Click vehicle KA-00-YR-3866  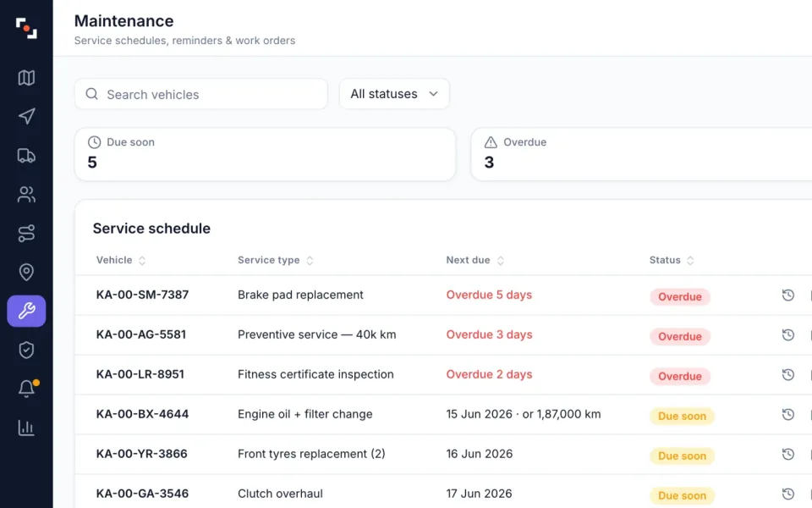[x=141, y=454]
